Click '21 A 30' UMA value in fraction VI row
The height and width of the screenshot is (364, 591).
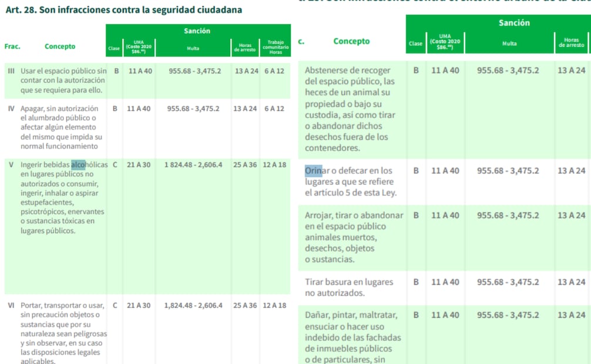(139, 305)
